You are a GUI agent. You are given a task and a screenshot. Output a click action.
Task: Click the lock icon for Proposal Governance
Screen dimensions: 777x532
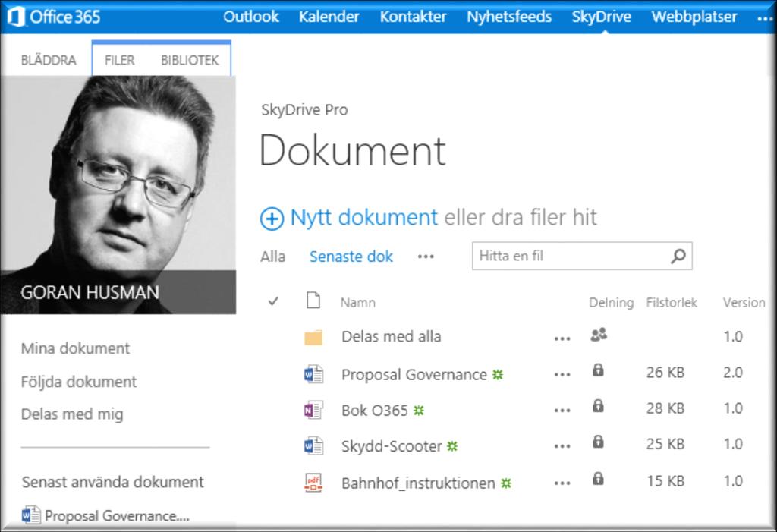598,370
